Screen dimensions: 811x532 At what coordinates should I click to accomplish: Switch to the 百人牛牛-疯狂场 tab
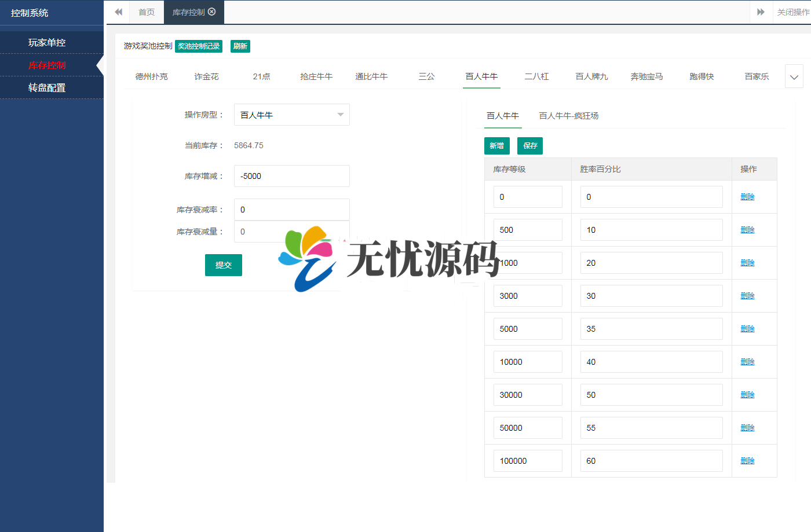coord(568,116)
